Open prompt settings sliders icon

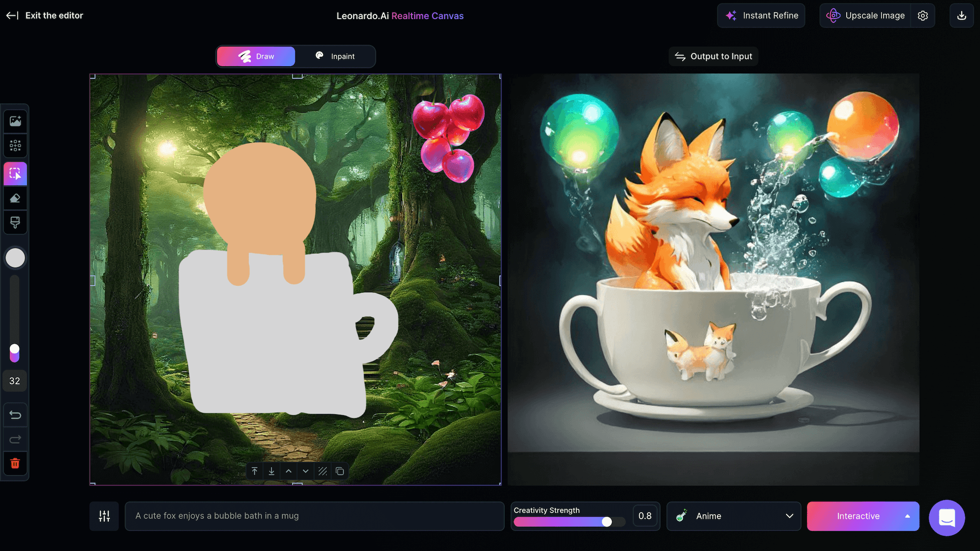(104, 516)
